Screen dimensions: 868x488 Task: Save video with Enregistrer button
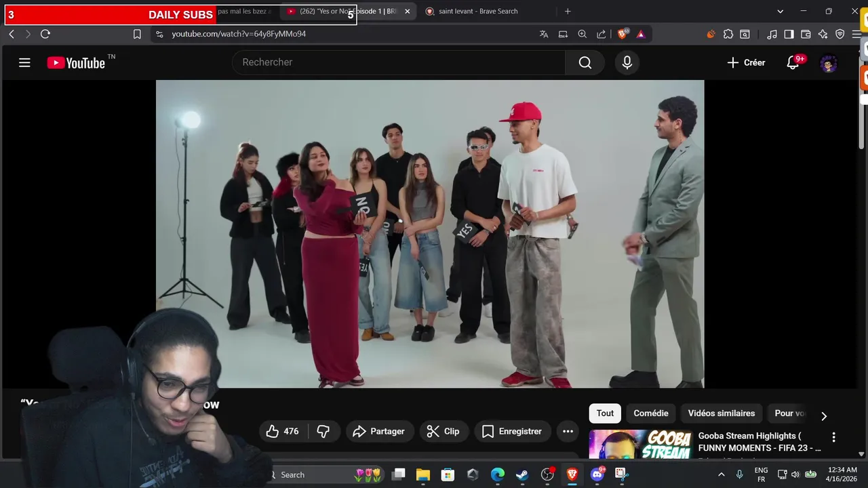click(512, 431)
